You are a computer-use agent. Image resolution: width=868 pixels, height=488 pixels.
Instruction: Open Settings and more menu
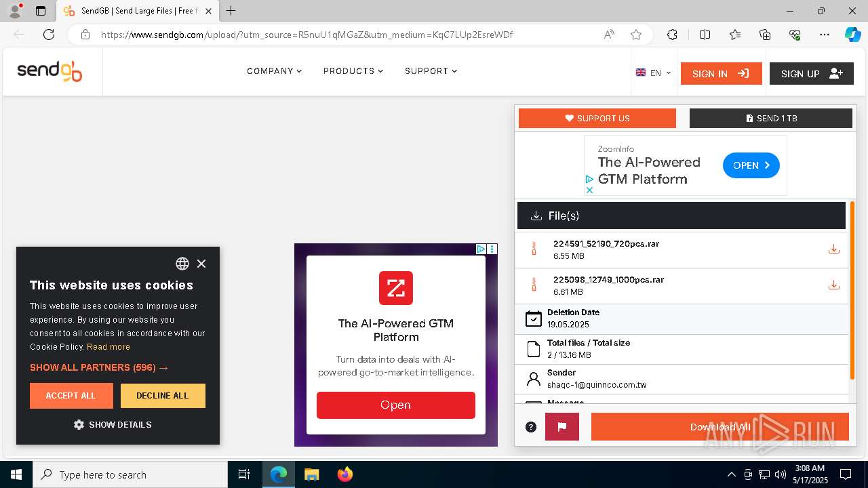[x=825, y=35]
